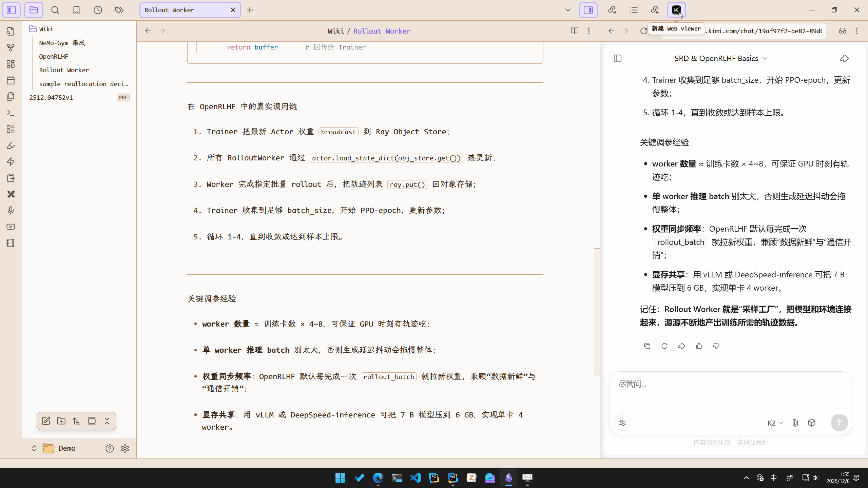Click new folder icon in file toolbar
Image resolution: width=868 pixels, height=488 pixels.
point(61,421)
